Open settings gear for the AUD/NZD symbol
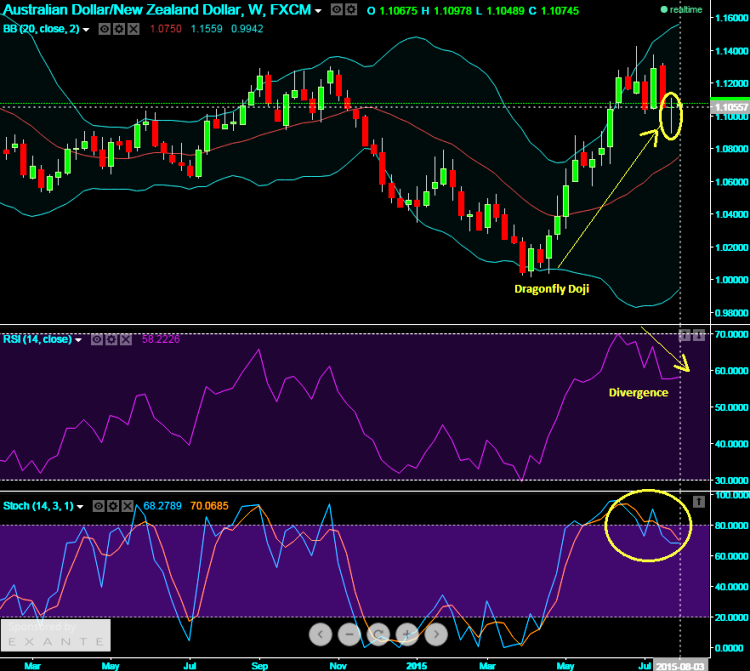The height and width of the screenshot is (671, 750). (x=351, y=10)
